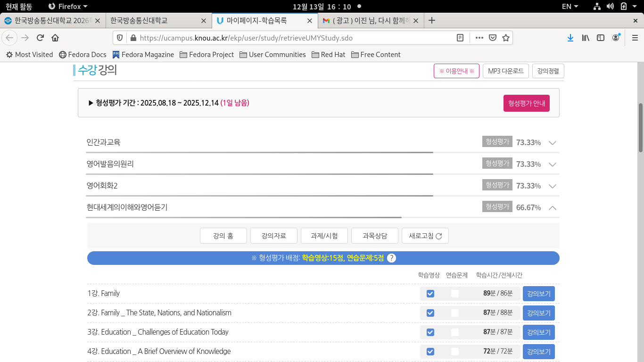Open the Firefox hamburger menu

(634, 38)
